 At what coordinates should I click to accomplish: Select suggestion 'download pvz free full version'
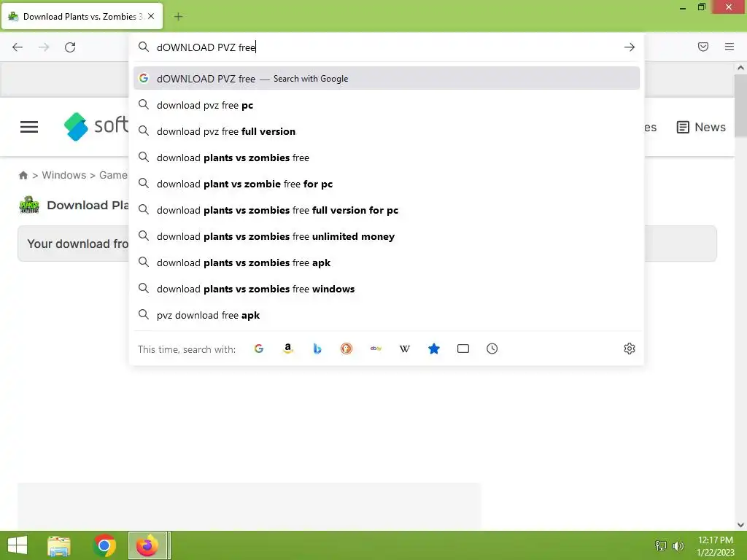(x=387, y=131)
